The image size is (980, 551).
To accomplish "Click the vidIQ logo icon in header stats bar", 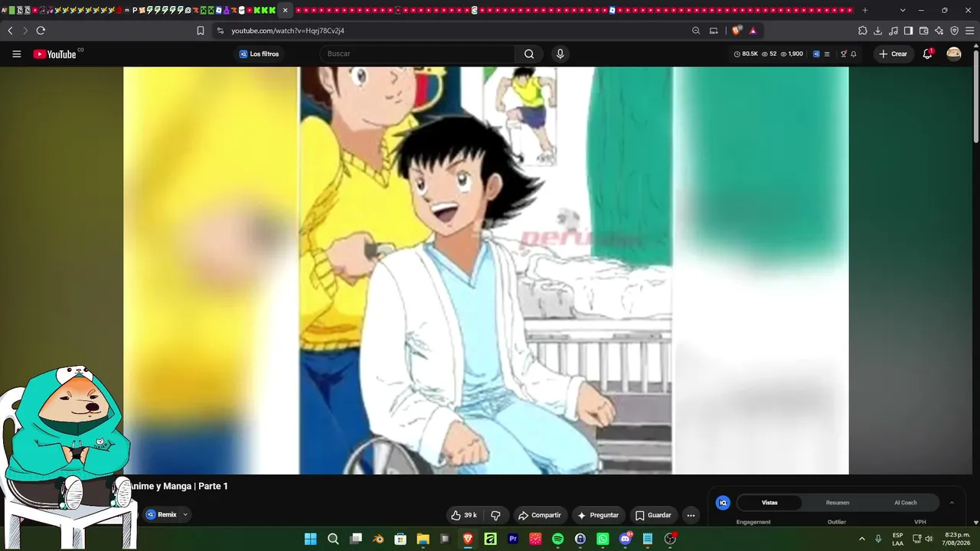I will coord(816,54).
